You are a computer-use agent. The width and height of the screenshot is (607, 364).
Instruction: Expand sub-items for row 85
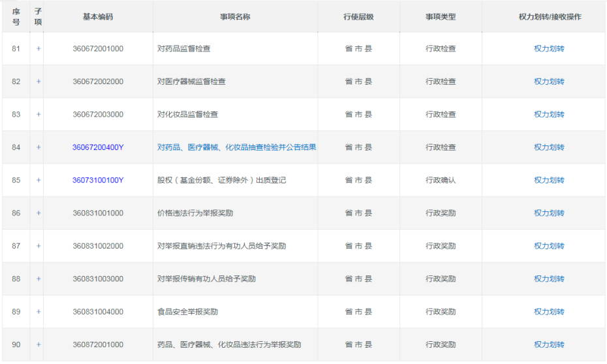pyautogui.click(x=39, y=180)
